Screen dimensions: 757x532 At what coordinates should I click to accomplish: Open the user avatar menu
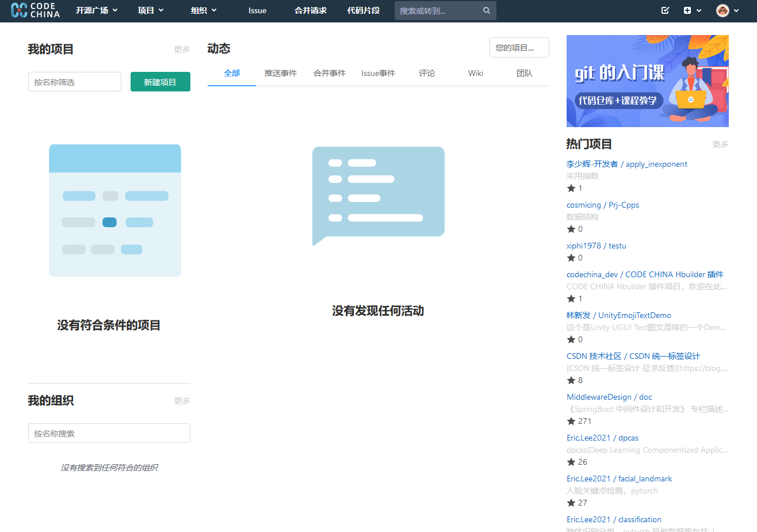click(x=722, y=10)
